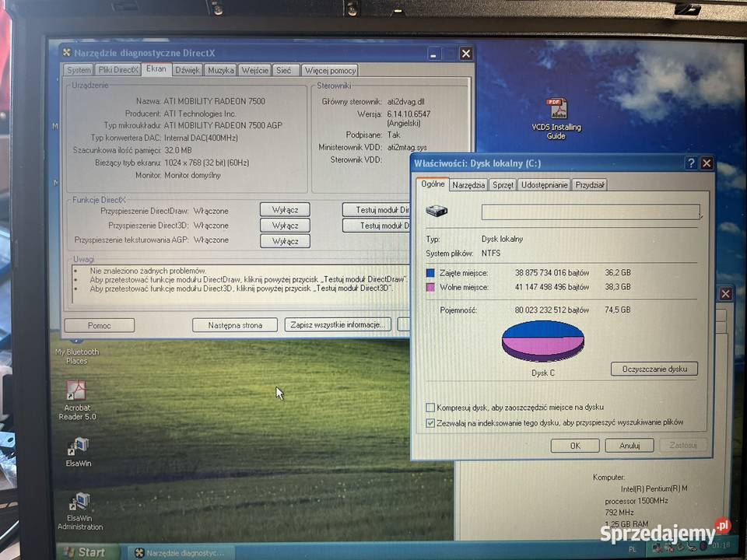The image size is (747, 560).
Task: Click the DirectX icon in the diagnostic tool title bar
Action: tap(67, 53)
